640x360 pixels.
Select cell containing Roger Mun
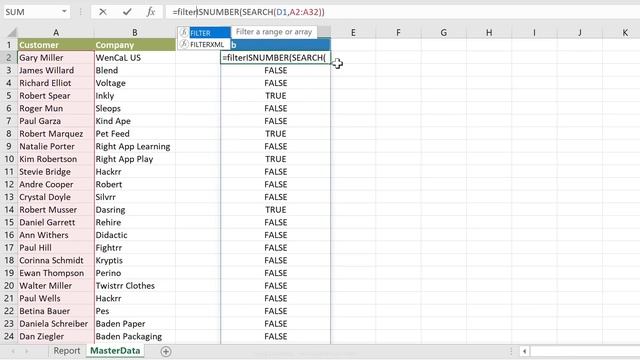coord(56,108)
